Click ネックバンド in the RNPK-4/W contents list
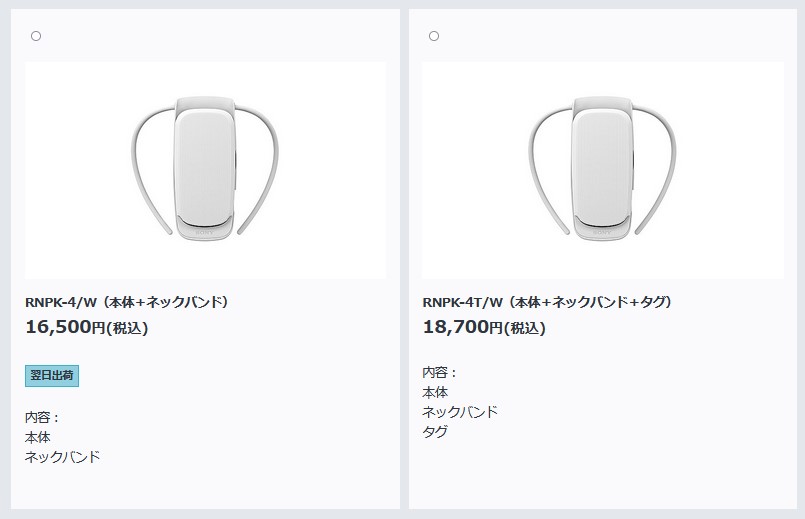The width and height of the screenshot is (805, 519). coord(63,457)
